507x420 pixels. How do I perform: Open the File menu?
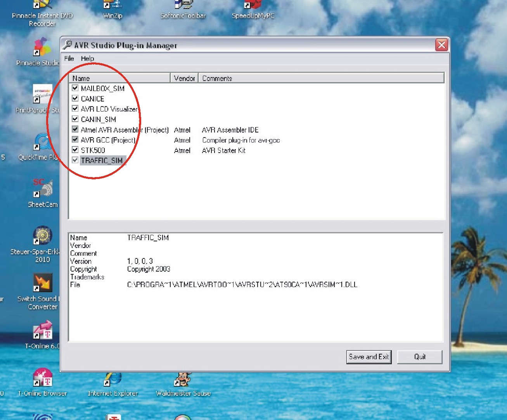click(69, 59)
